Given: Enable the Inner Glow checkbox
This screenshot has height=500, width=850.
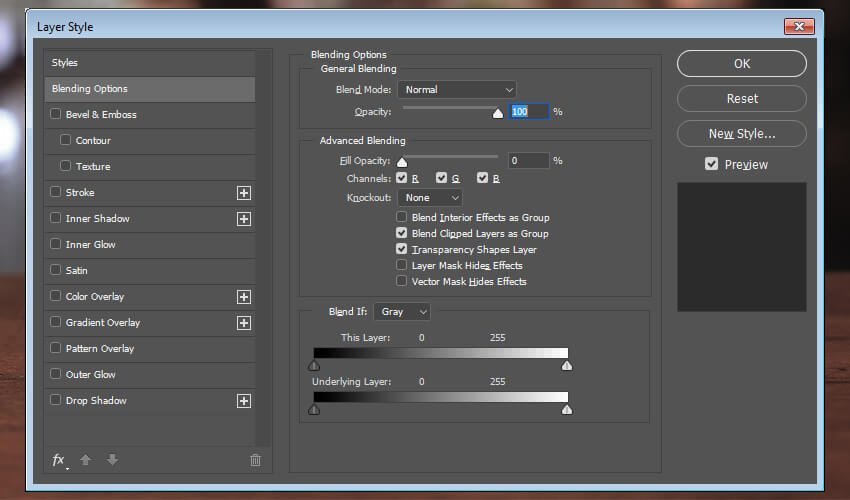Looking at the screenshot, I should coord(55,244).
